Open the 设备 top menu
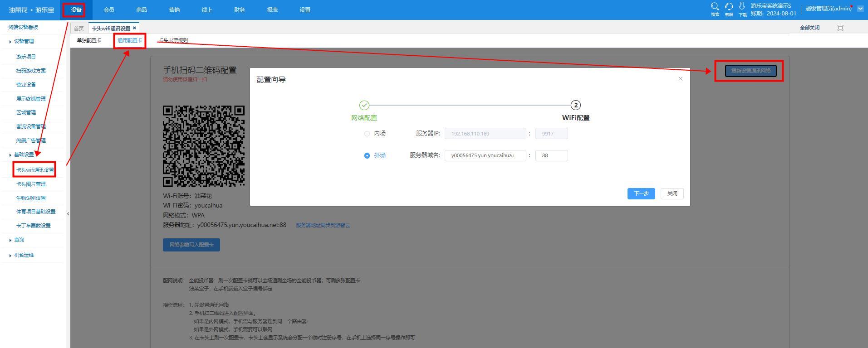868x348 pixels. pyautogui.click(x=76, y=10)
